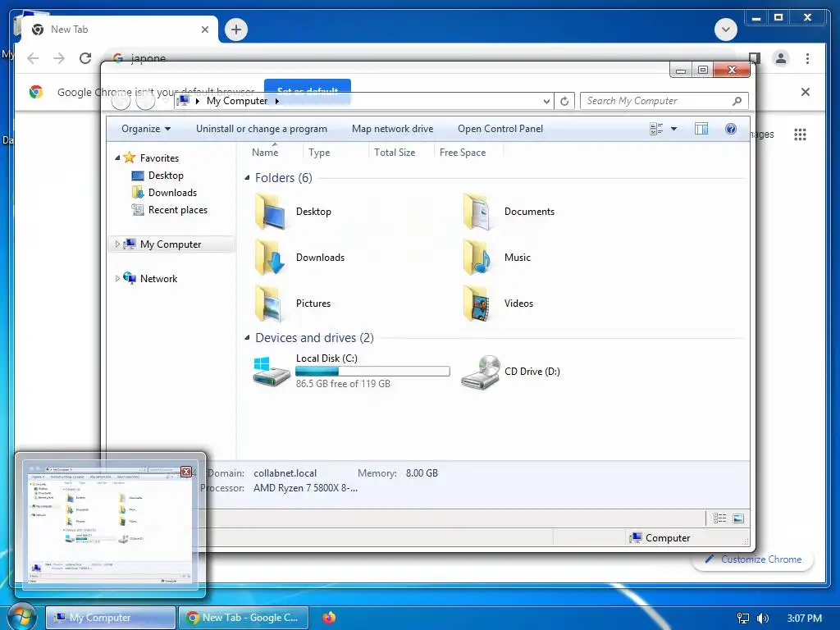Open the Music folder icon

pos(477,258)
